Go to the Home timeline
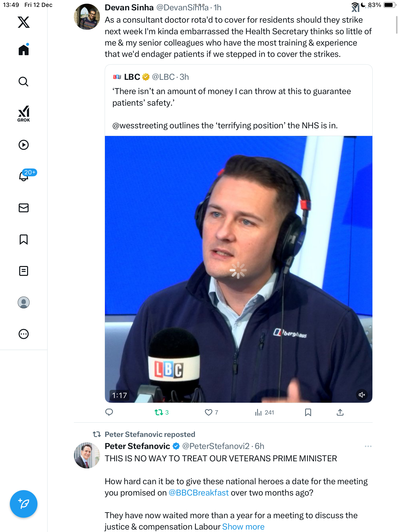The width and height of the screenshot is (399, 532). [x=24, y=50]
